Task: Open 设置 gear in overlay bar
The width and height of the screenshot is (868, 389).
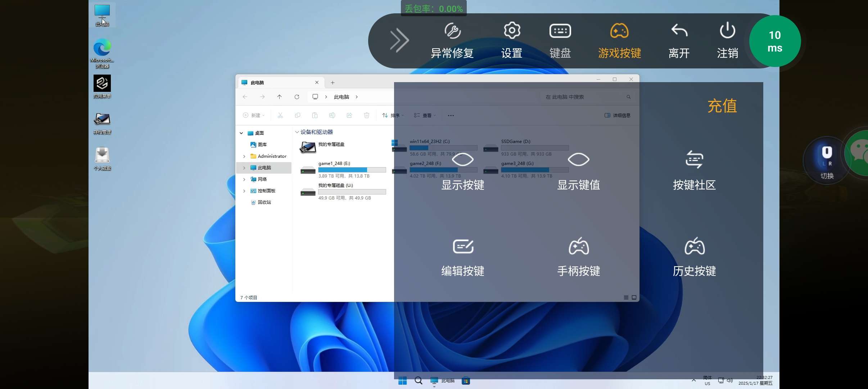Action: click(512, 41)
